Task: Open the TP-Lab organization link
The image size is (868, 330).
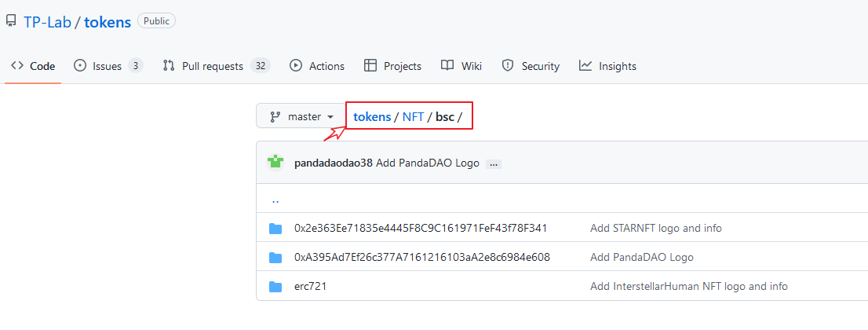Action: pos(48,22)
